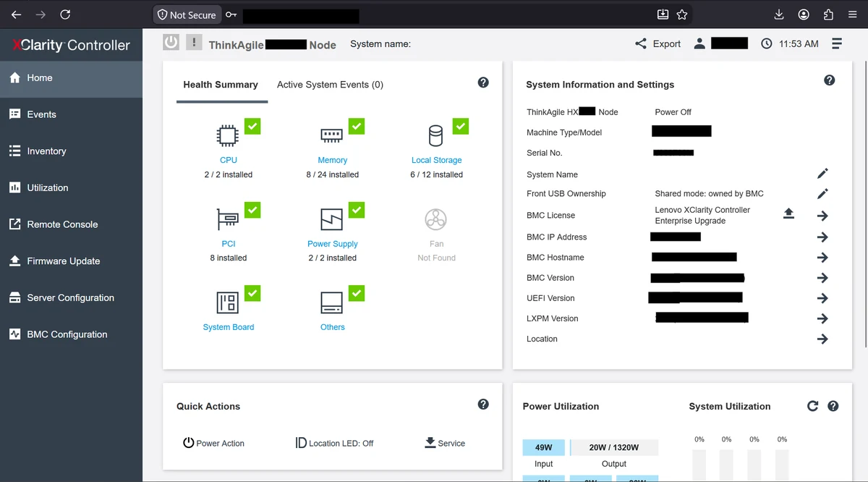Click the power status icon in header
Screen dimensions: 868x482
tap(171, 42)
